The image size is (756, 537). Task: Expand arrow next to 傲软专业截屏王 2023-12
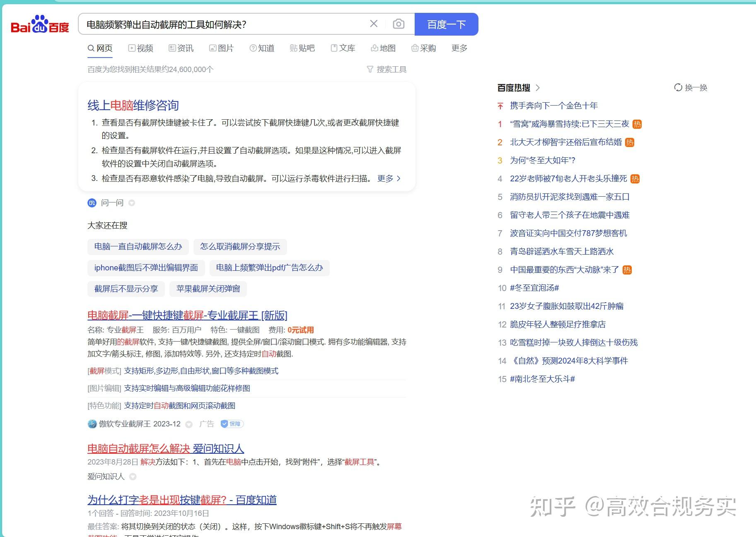[189, 424]
